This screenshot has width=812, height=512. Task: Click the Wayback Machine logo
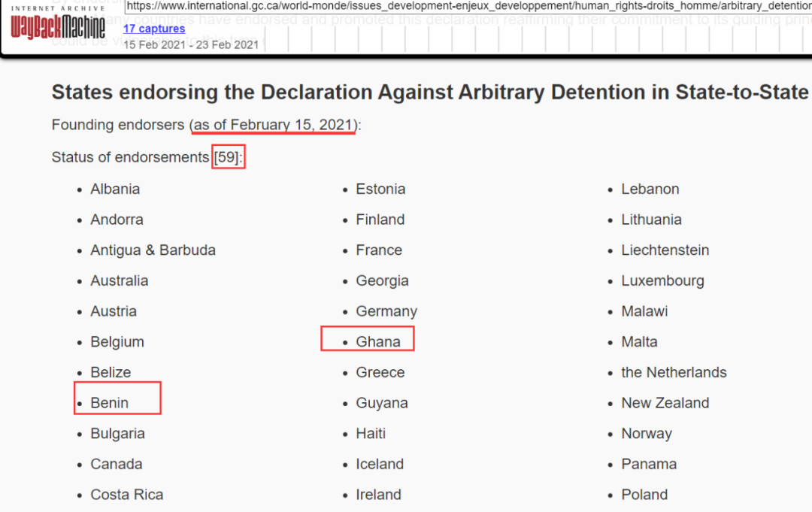58,27
